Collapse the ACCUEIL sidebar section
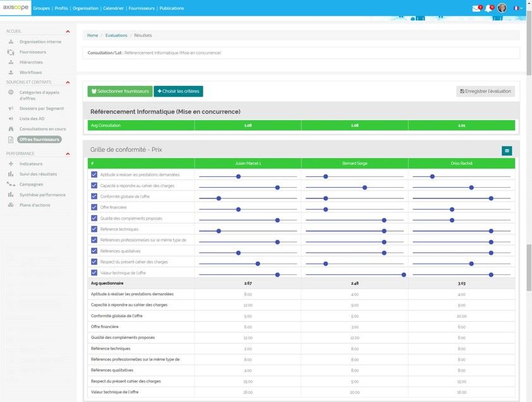Viewport: 532px width, 402px height. 68,32
